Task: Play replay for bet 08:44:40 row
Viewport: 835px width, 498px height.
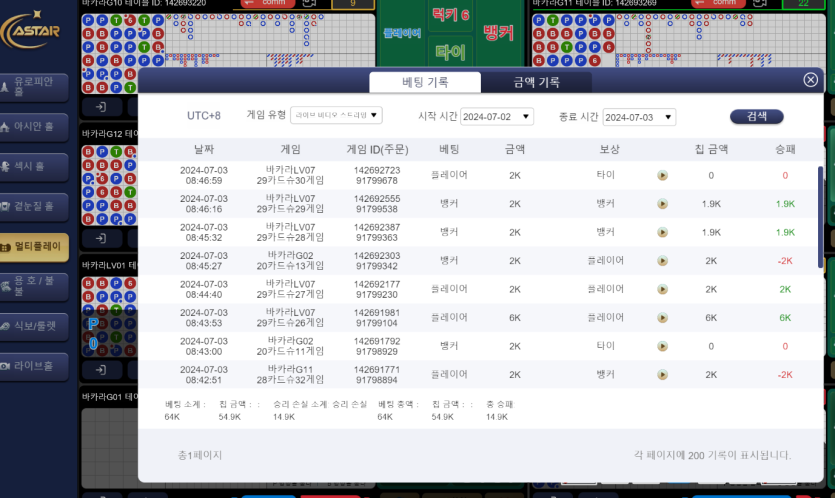Action: click(x=662, y=289)
